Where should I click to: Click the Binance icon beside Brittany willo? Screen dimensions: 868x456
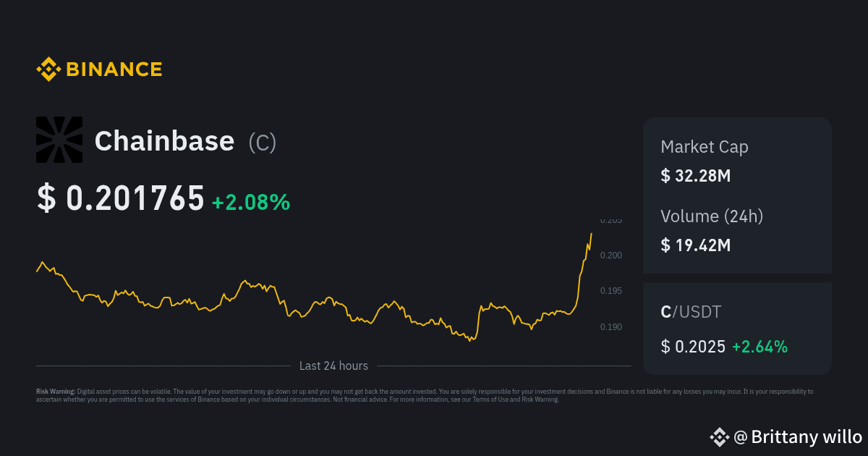tap(719, 436)
